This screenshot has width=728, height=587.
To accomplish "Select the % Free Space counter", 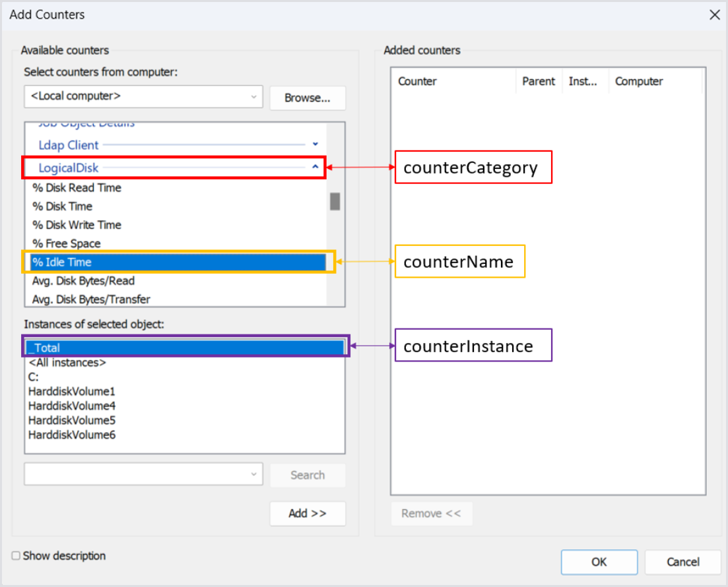I will coord(67,243).
